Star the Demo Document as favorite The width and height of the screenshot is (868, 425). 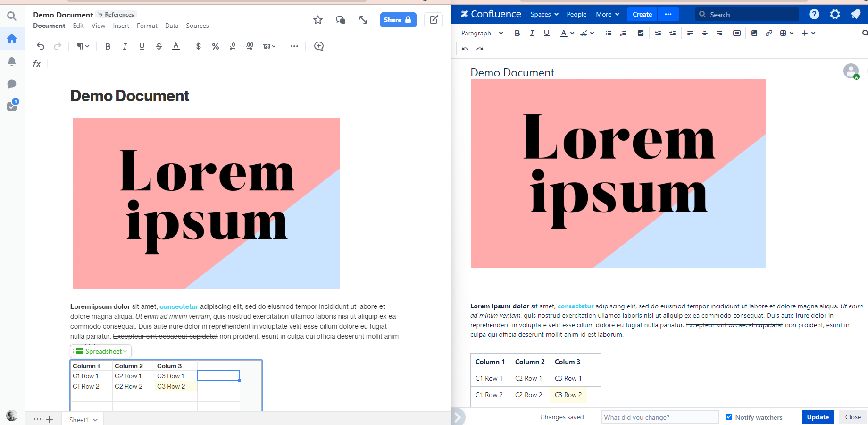tap(318, 20)
